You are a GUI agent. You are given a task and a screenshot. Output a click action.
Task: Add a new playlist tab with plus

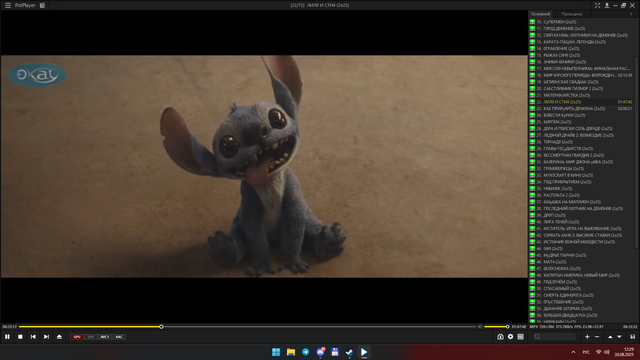631,14
